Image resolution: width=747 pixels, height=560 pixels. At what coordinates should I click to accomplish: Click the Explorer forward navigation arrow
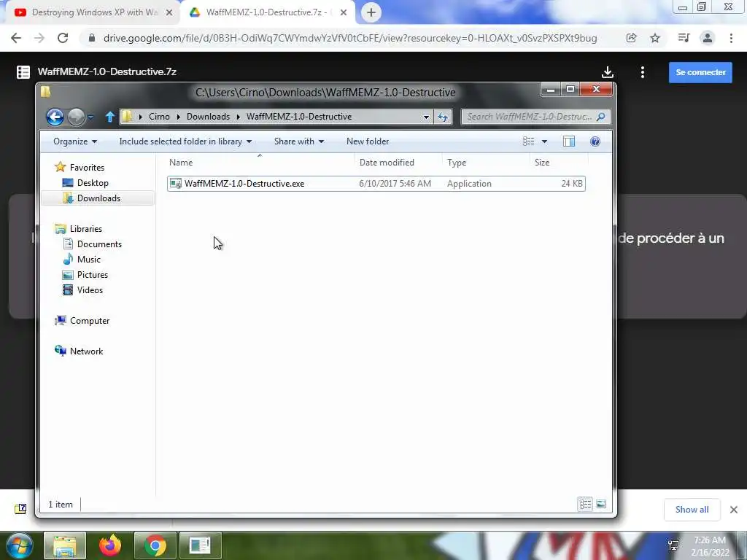point(76,117)
